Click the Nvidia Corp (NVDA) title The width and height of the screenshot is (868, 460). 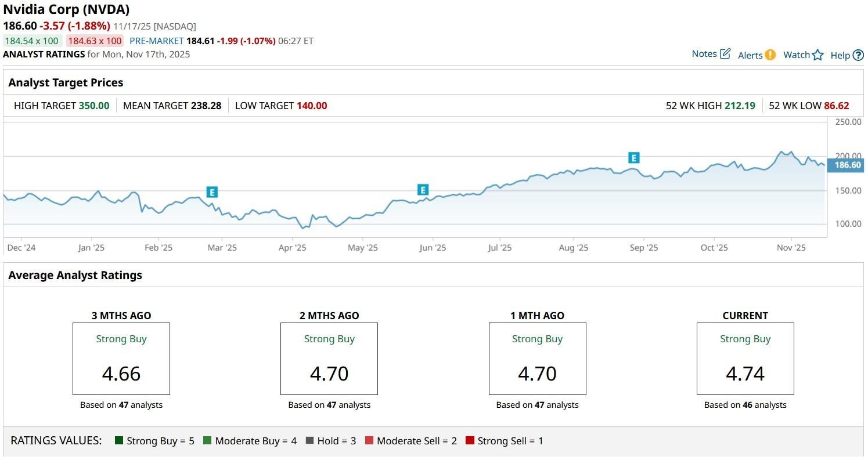pos(66,9)
